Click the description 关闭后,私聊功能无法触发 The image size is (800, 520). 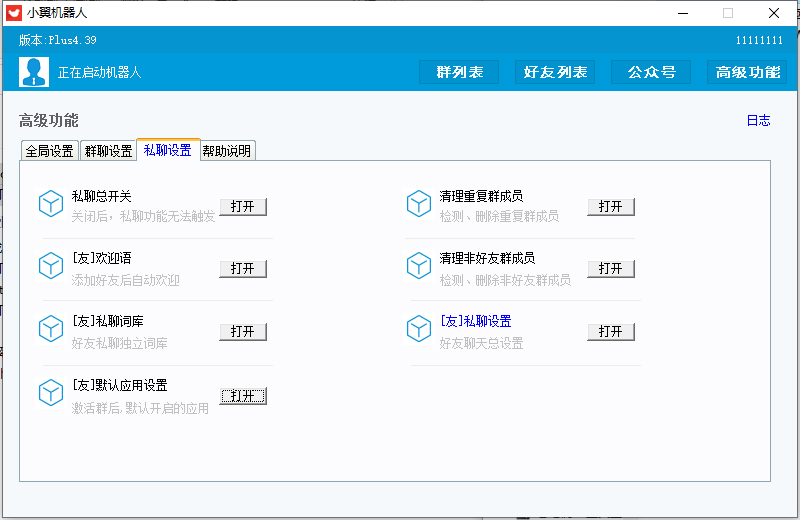pos(143,216)
